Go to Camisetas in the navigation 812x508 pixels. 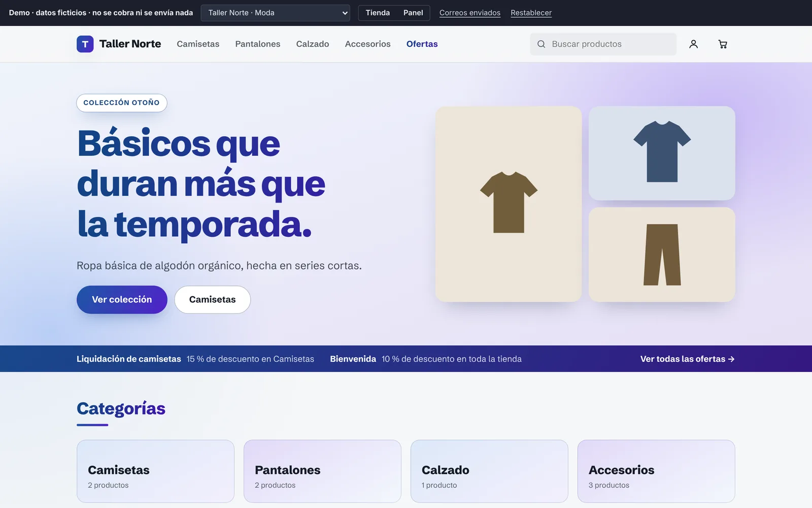tap(198, 44)
